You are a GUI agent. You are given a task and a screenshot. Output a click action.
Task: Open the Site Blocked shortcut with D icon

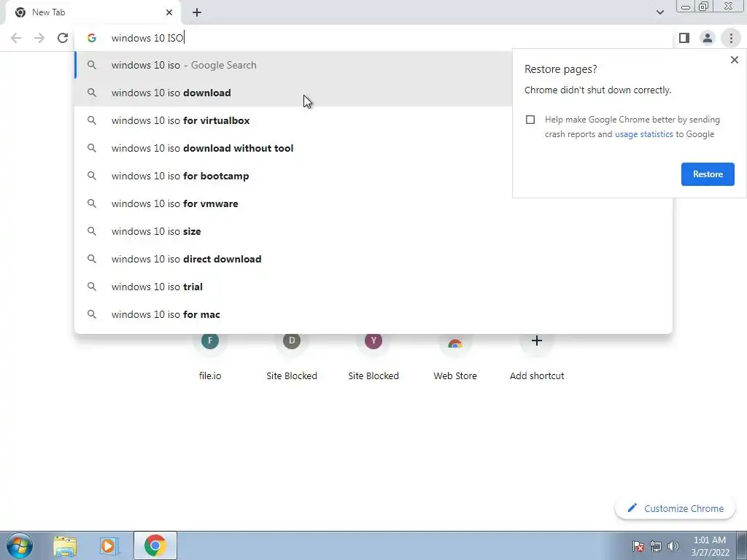tap(292, 356)
